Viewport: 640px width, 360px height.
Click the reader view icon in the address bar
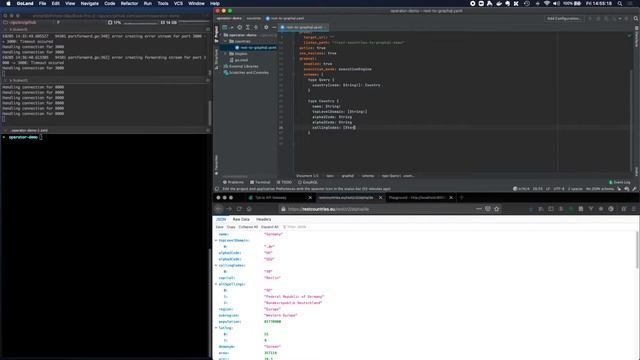[488, 209]
